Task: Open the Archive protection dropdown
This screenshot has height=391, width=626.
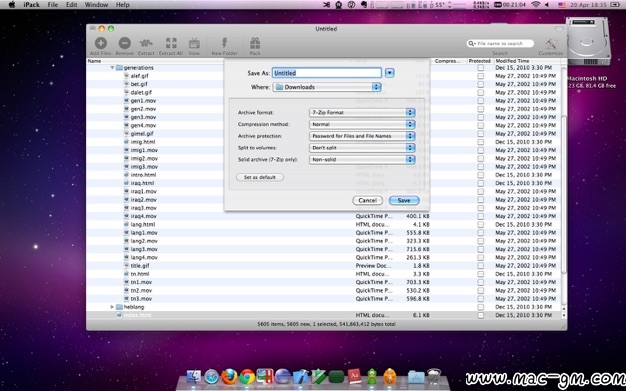Action: pyautogui.click(x=362, y=136)
